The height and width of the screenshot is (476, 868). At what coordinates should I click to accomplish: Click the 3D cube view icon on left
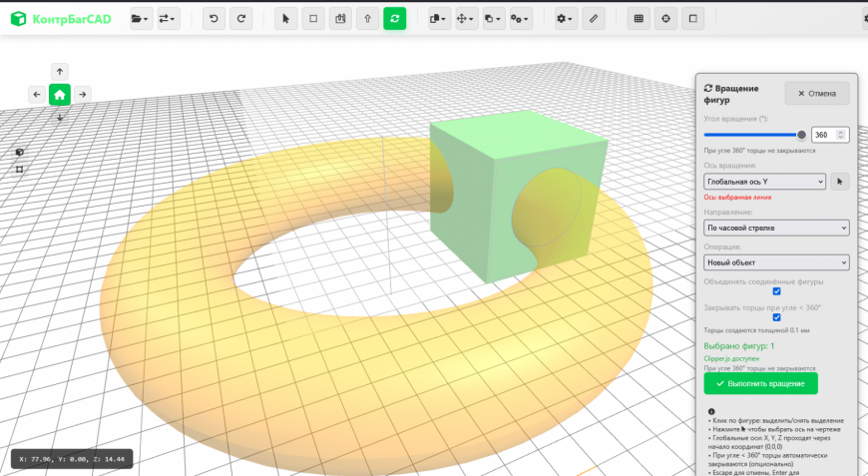pos(19,153)
